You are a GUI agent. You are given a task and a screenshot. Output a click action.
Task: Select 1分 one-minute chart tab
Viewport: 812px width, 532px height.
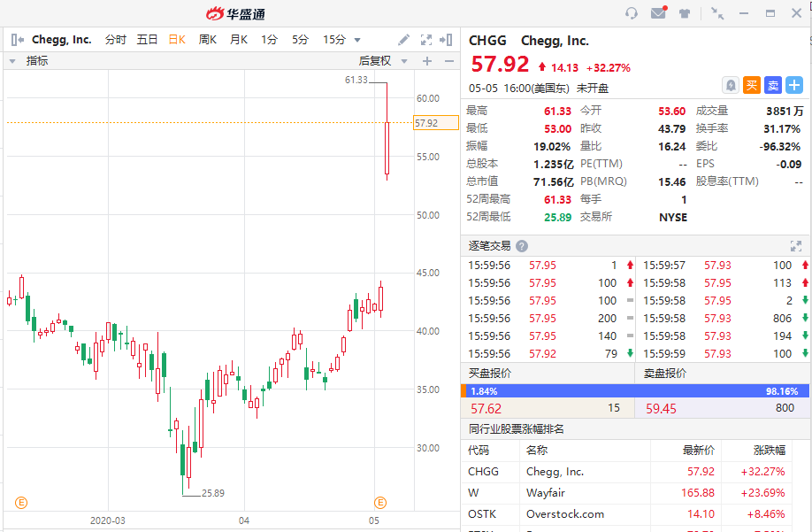point(269,40)
